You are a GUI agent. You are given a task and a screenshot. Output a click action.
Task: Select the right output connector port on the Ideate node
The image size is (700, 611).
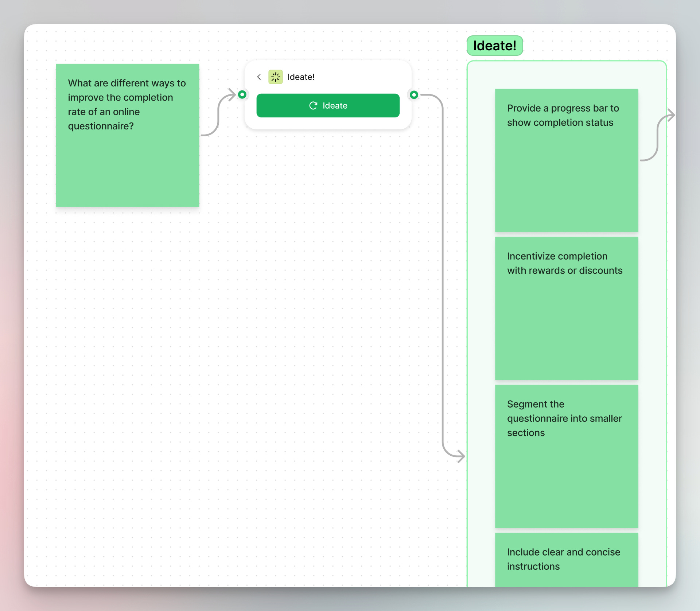414,94
